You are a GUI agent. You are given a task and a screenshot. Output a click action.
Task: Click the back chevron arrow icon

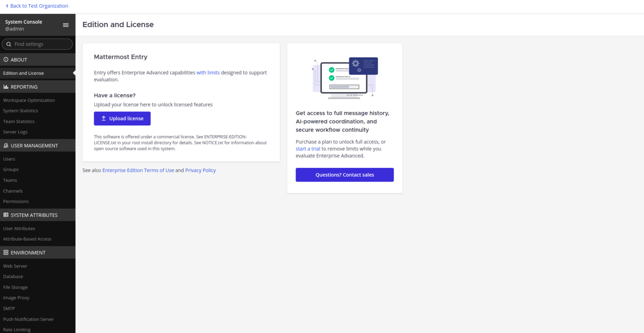[x=7, y=6]
